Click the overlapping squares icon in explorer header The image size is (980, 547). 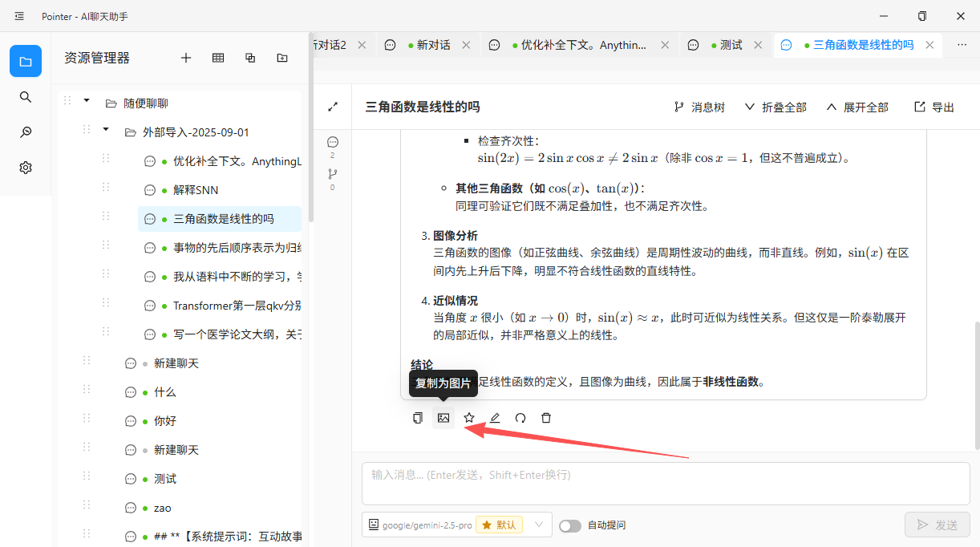[250, 58]
